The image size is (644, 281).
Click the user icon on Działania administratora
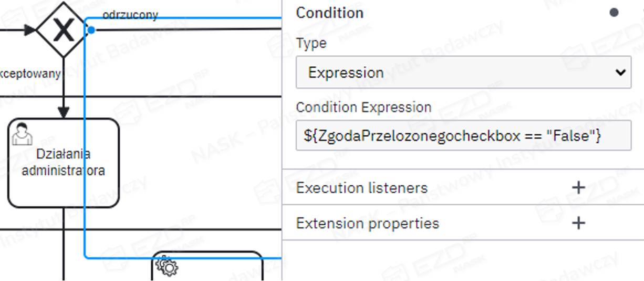22,134
